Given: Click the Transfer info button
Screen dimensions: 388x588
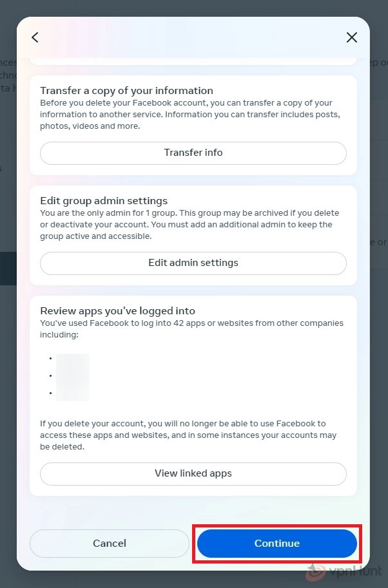Looking at the screenshot, I should click(x=193, y=153).
